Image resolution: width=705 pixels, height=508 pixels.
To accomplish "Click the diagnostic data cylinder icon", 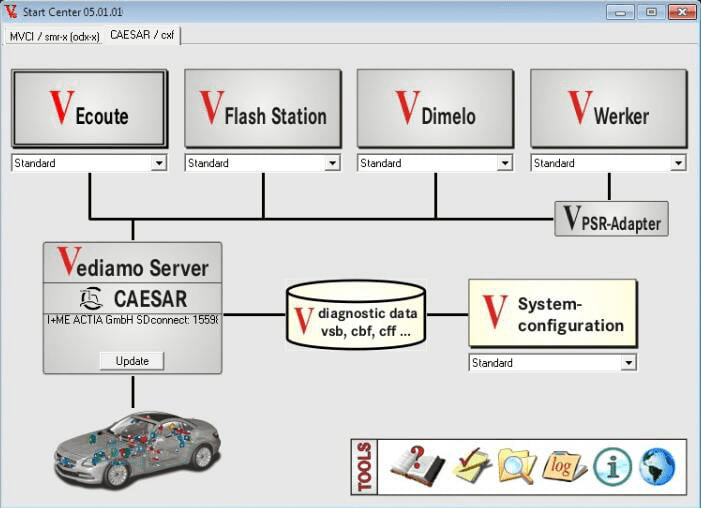I will click(355, 314).
